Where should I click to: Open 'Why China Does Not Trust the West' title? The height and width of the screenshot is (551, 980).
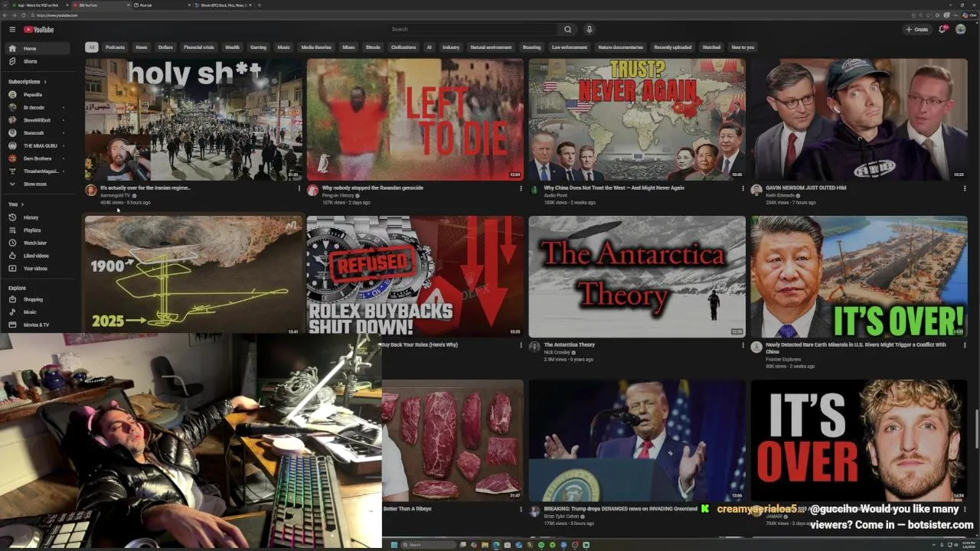[x=614, y=187]
